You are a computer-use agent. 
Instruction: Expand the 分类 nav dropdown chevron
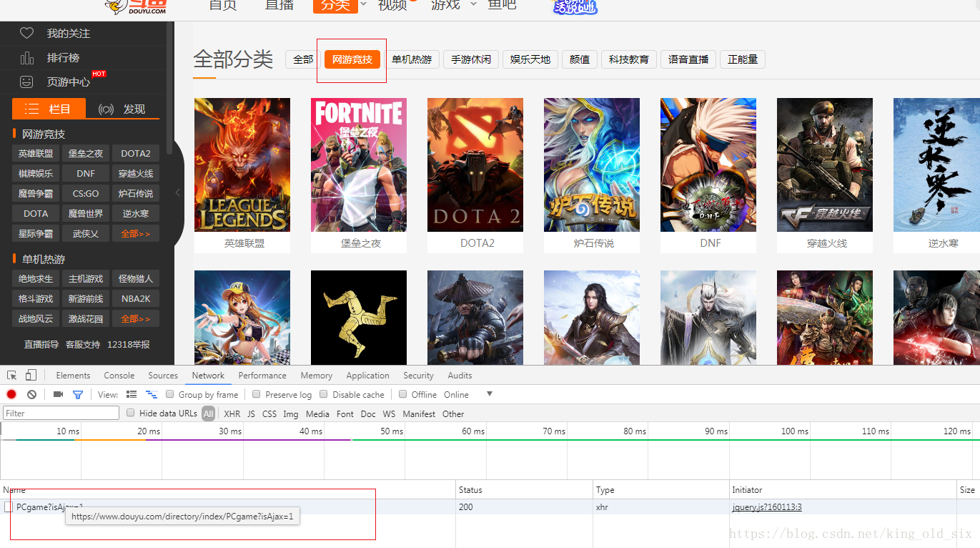(363, 4)
